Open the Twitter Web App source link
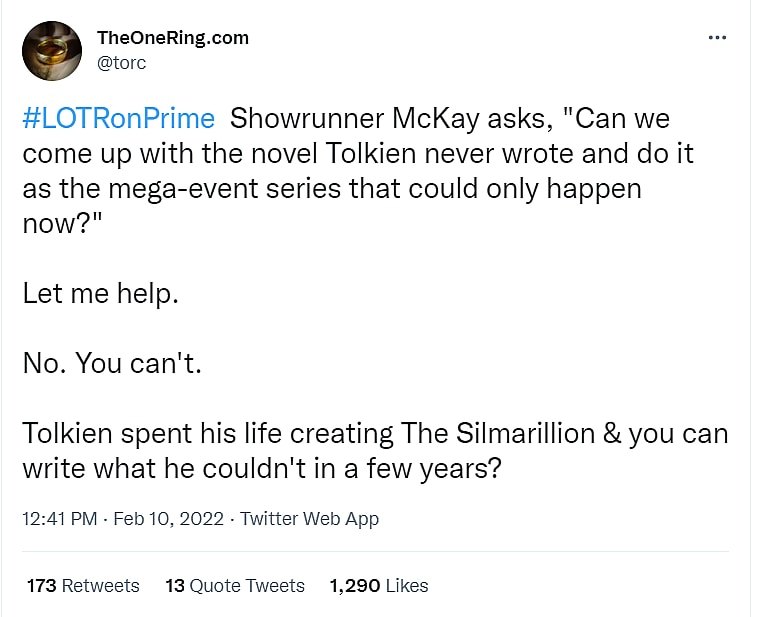 click(309, 519)
